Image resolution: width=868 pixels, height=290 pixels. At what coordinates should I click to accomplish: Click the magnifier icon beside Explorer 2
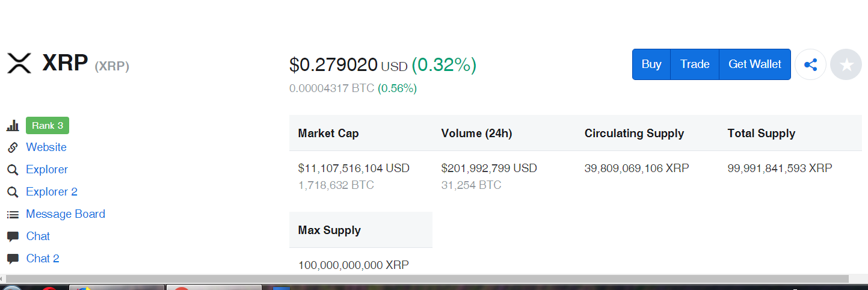pos(13,192)
